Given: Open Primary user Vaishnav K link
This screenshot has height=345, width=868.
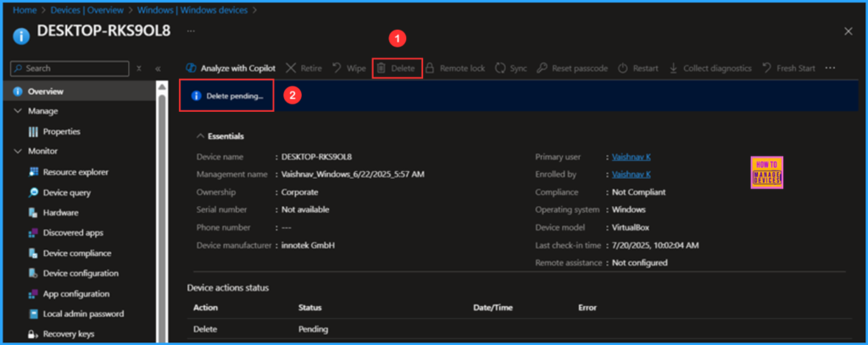Looking at the screenshot, I should coord(631,157).
